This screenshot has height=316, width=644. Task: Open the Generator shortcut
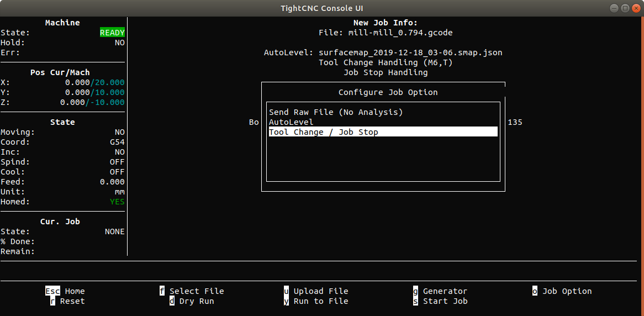(x=440, y=291)
